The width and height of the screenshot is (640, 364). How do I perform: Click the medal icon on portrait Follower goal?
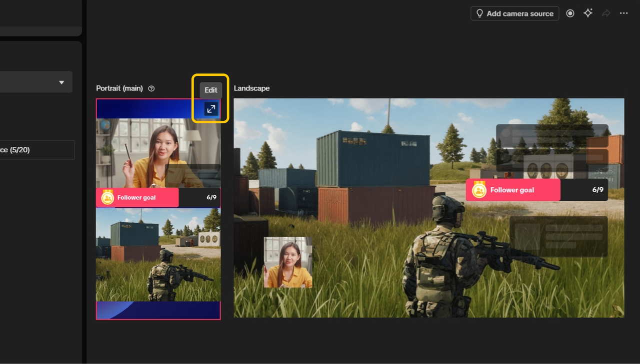coord(107,197)
